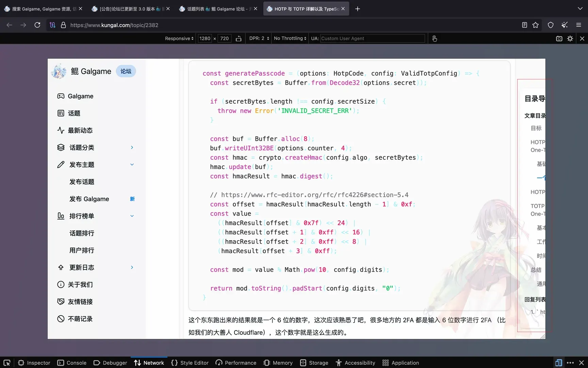Screen dimensions: 588x368
Task: Expand the 话题分类 sidebar section
Action: 132,148
